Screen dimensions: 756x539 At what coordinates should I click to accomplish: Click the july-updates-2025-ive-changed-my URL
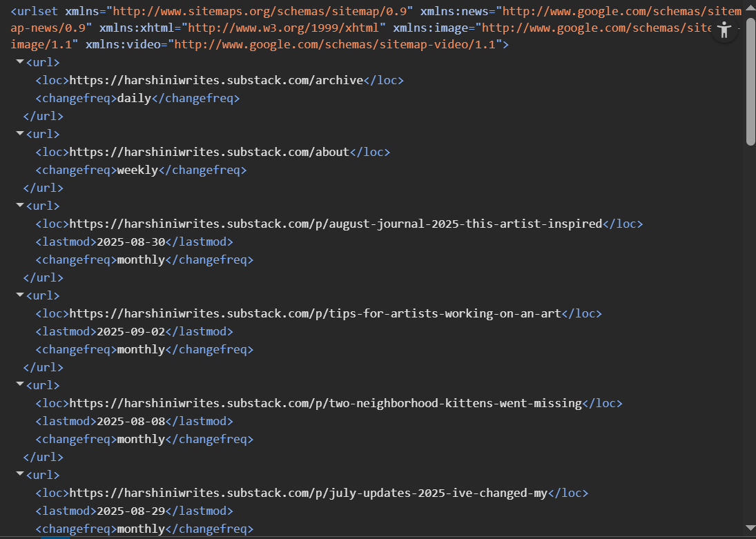[309, 493]
